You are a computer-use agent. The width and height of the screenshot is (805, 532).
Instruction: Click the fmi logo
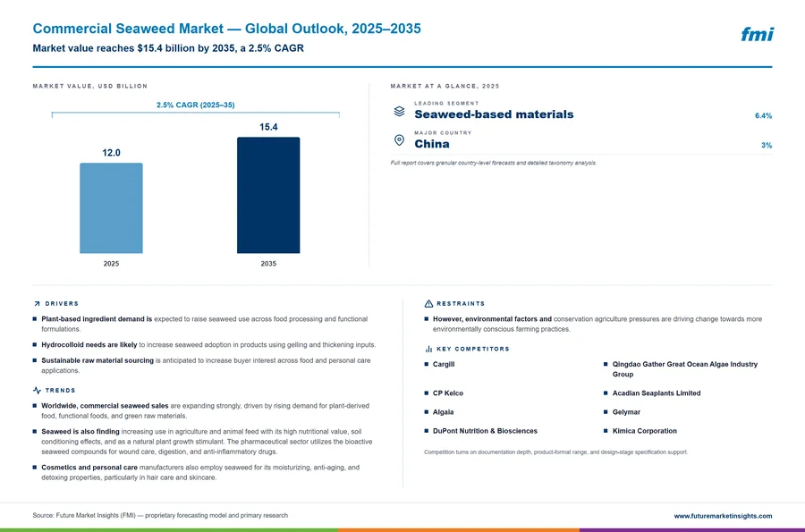click(757, 34)
